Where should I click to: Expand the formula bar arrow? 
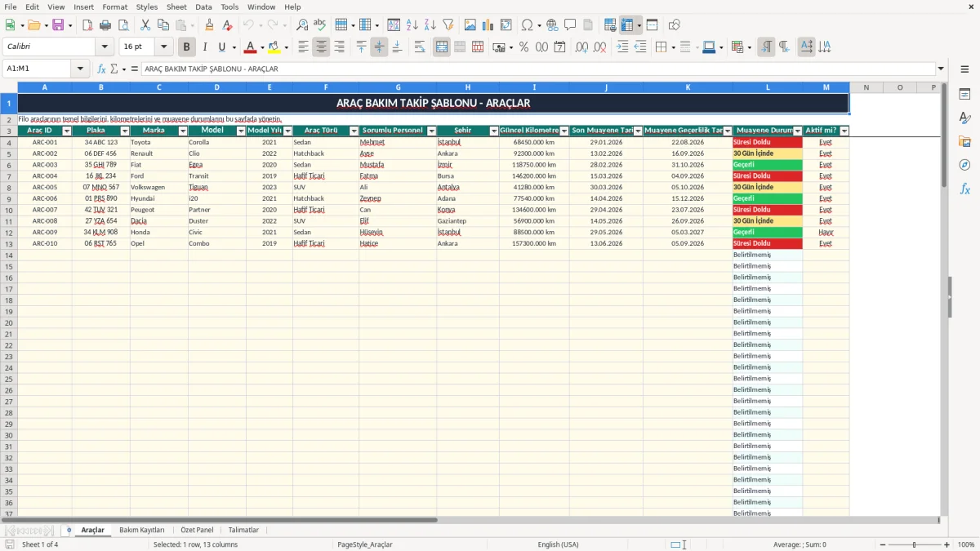click(x=941, y=69)
